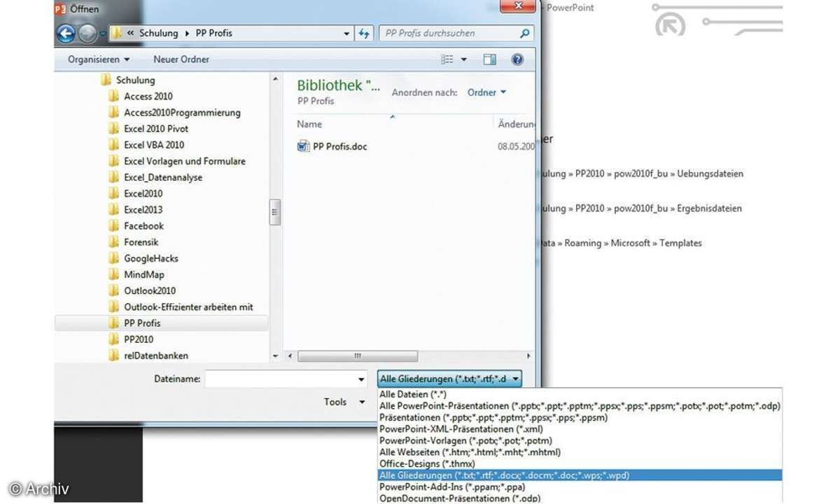840x504 pixels.
Task: Open the Tools dropdown
Action: coord(344,402)
